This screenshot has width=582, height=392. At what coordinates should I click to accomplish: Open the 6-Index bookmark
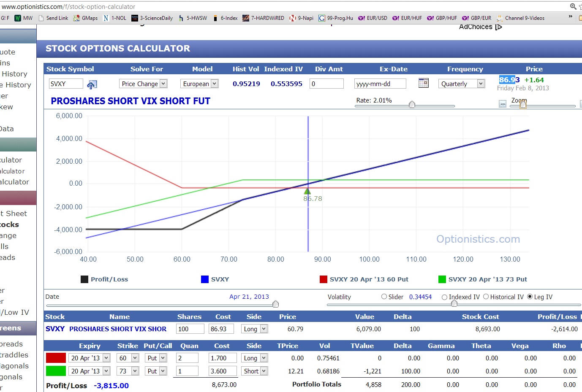(x=225, y=18)
